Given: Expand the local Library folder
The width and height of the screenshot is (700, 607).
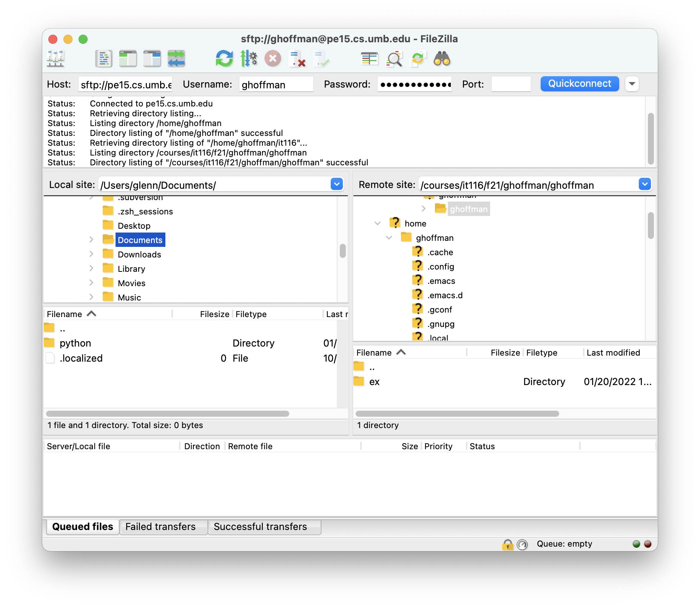Looking at the screenshot, I should click(91, 268).
